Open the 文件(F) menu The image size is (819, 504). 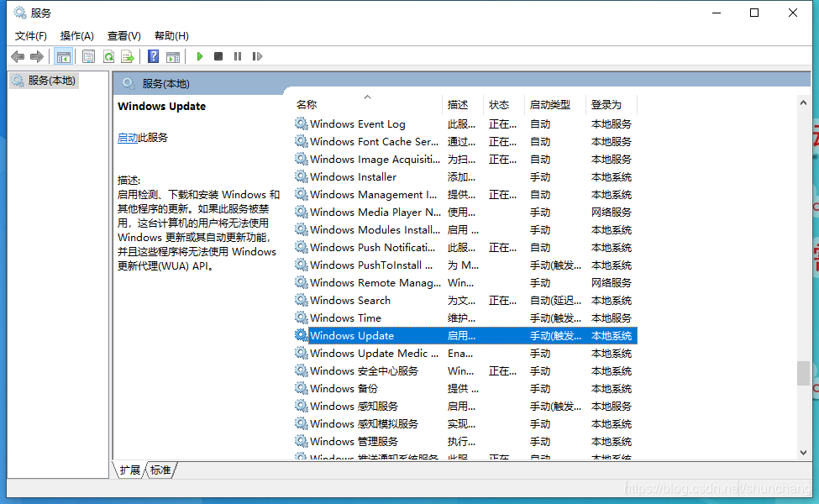(x=31, y=36)
